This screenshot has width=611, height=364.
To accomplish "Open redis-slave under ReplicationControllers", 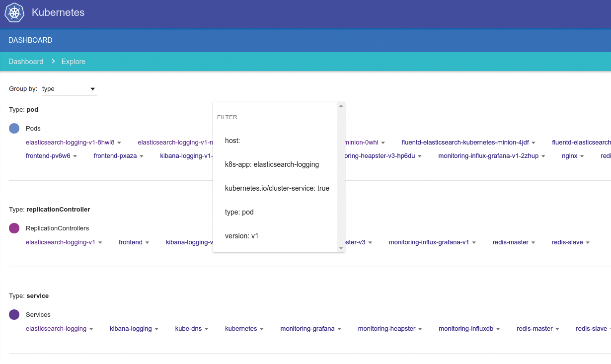I will pyautogui.click(x=567, y=242).
